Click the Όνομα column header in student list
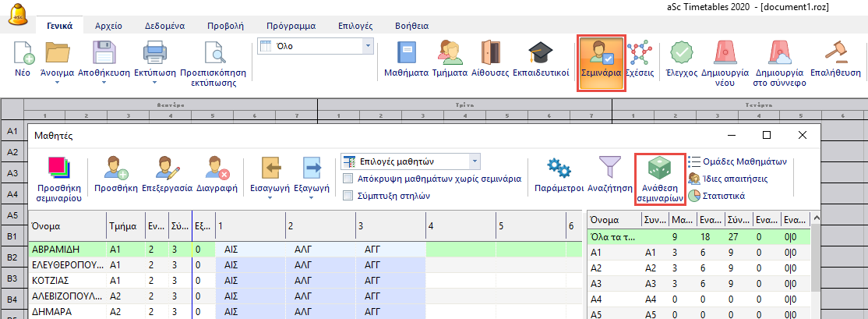This screenshot has width=868, height=319. point(66,225)
